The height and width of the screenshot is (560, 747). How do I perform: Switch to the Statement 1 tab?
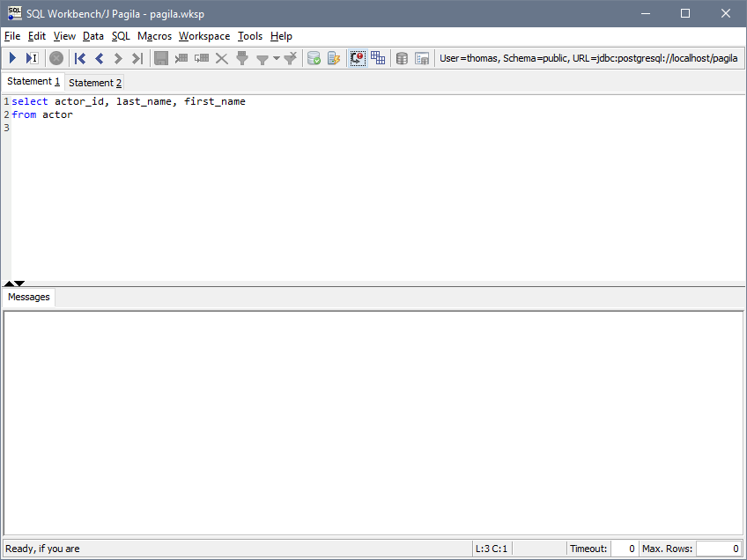point(33,81)
